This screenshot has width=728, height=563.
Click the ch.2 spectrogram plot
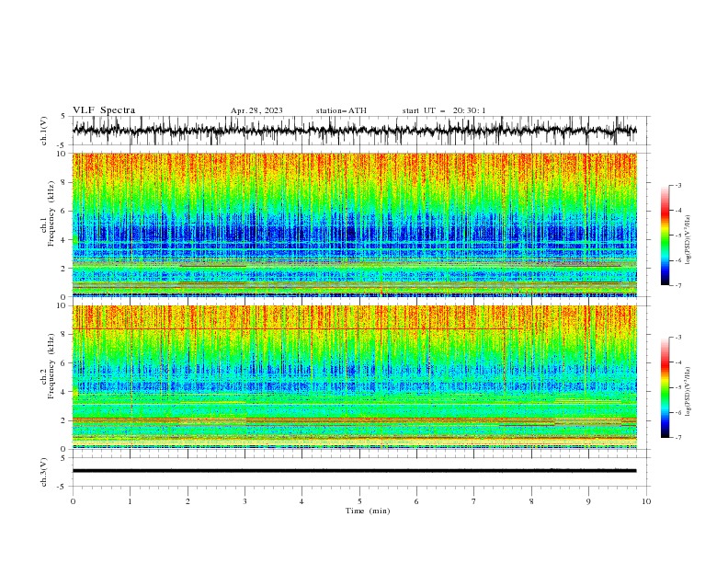click(x=355, y=377)
